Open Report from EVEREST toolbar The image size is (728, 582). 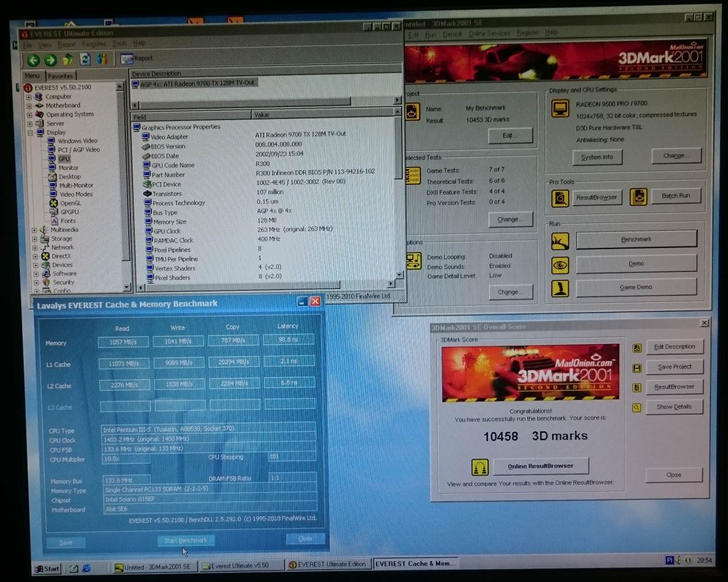click(136, 58)
